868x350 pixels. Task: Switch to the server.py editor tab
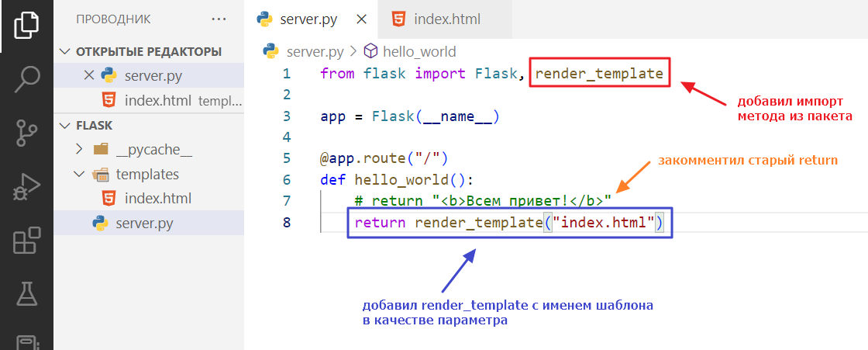(x=308, y=19)
